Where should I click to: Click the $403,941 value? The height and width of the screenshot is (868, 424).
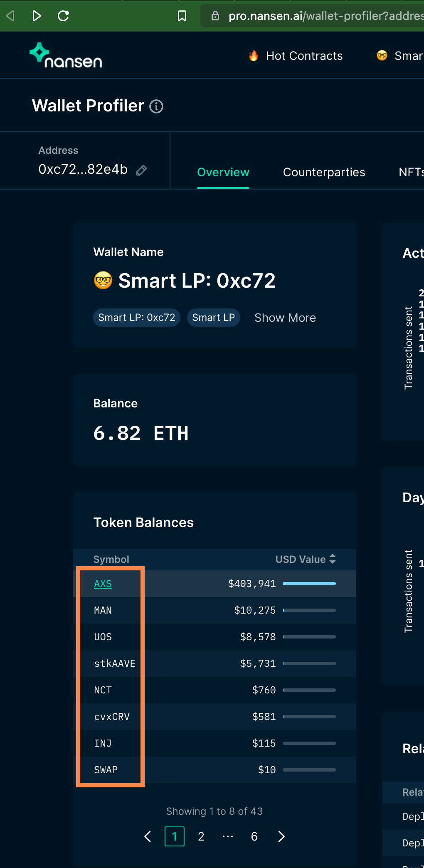coord(252,584)
